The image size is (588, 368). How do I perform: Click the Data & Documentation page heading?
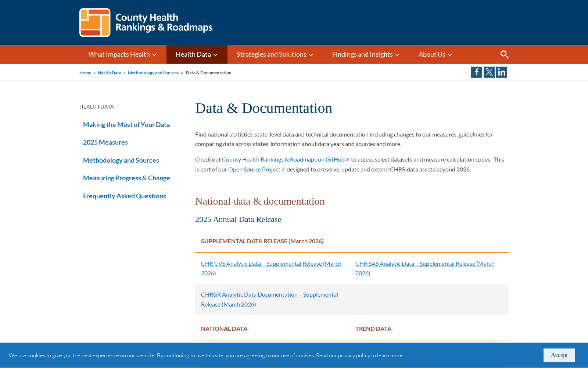point(264,108)
